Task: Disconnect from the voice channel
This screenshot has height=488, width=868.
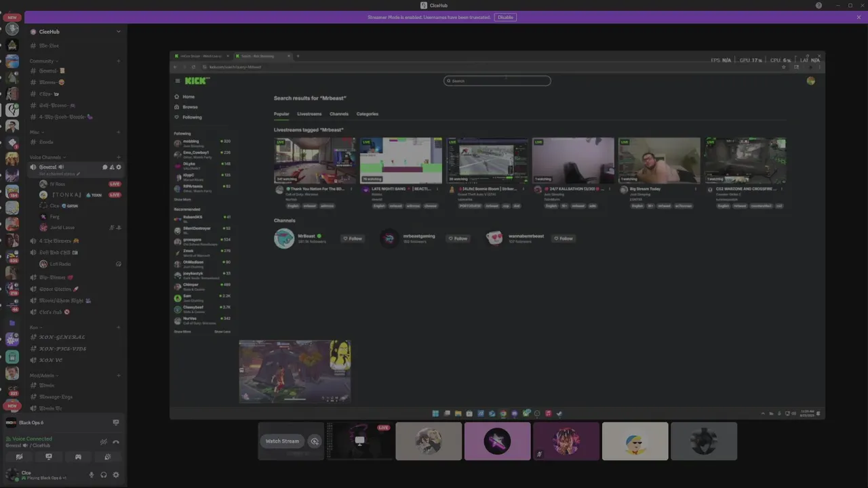Action: 116,442
